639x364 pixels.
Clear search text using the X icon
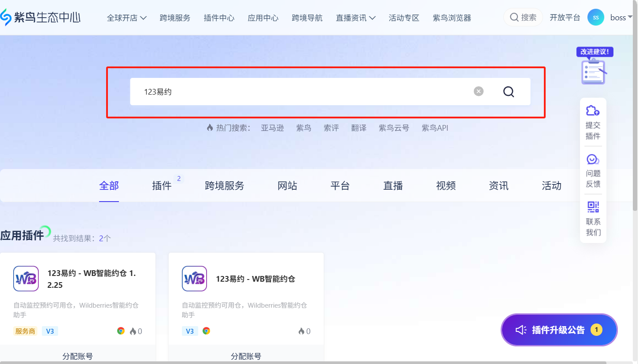point(478,91)
